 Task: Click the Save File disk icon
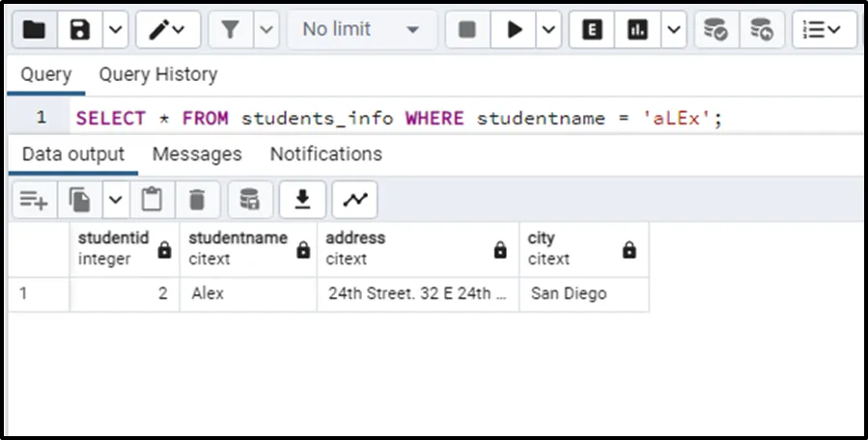point(80,30)
